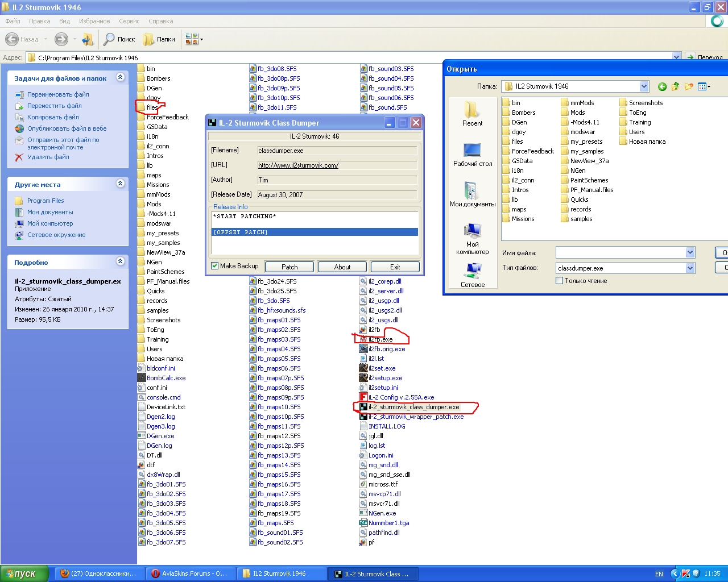Toggle the Make Backup checkbox
Screen dimensions: 728x582
tap(215, 266)
